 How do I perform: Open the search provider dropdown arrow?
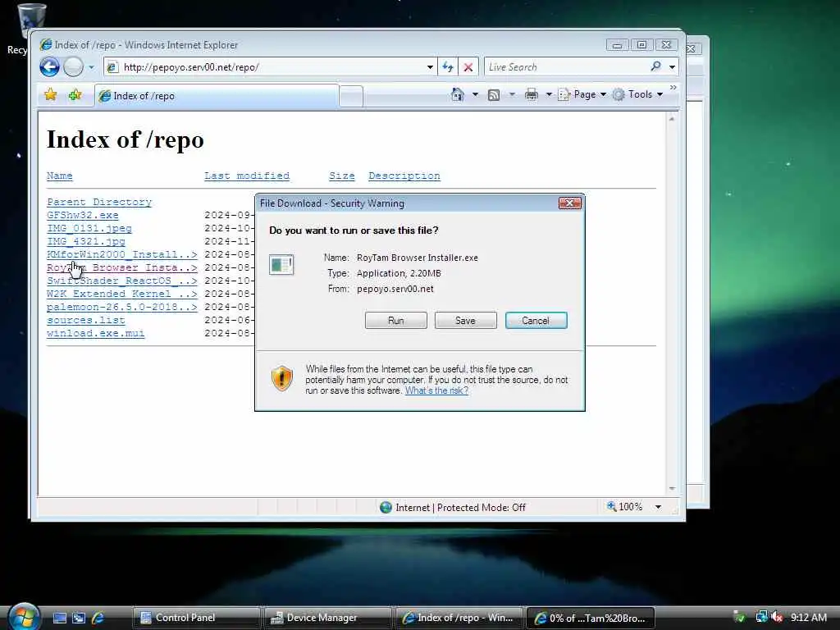point(672,67)
